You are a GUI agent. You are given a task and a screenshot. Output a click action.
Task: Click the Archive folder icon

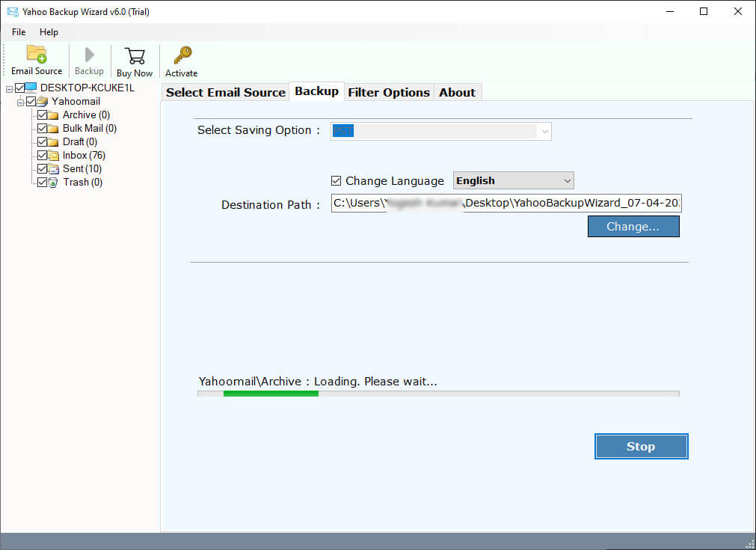(53, 115)
